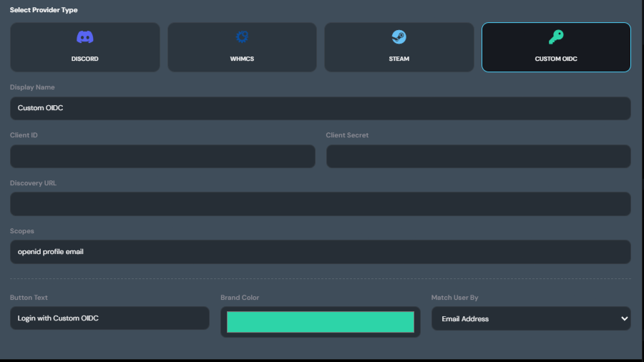The height and width of the screenshot is (362, 644).
Task: Open the green Brand Color swatch
Action: tap(320, 322)
